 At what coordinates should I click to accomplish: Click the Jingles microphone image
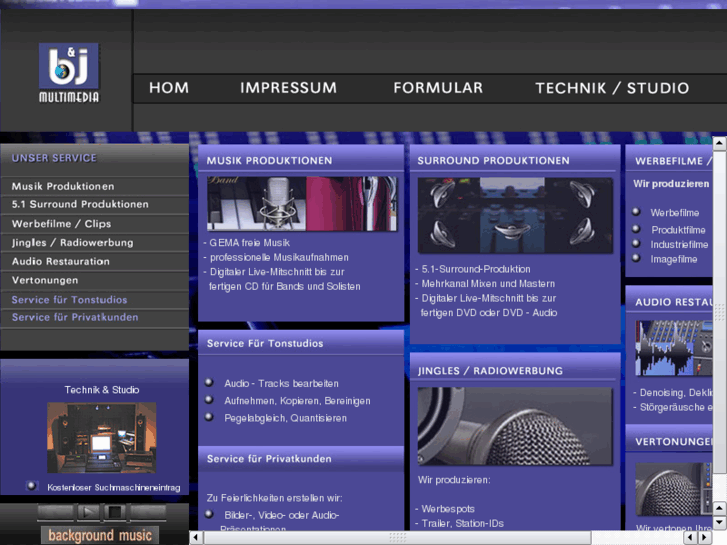(514, 426)
